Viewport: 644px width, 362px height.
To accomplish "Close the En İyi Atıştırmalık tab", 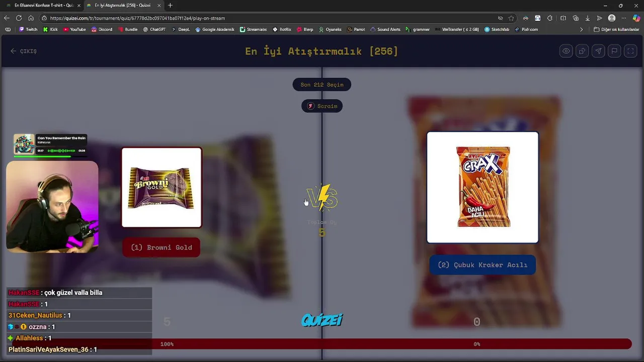I will tap(159, 6).
